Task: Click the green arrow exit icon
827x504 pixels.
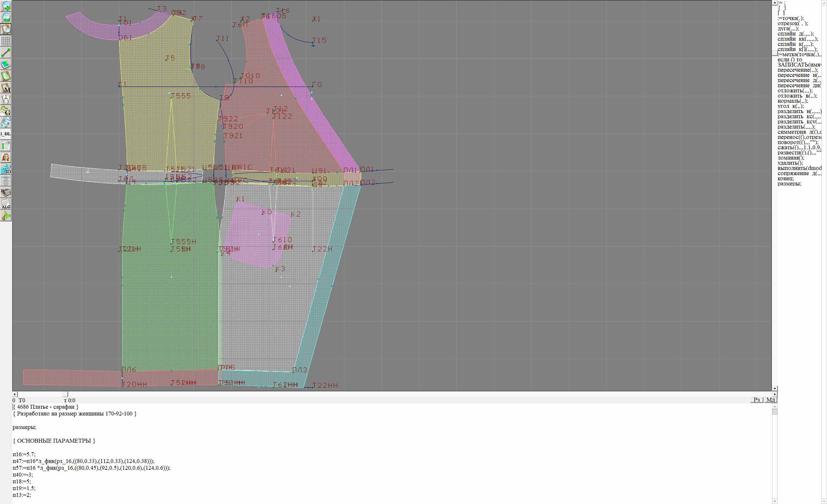Action: coord(6,216)
